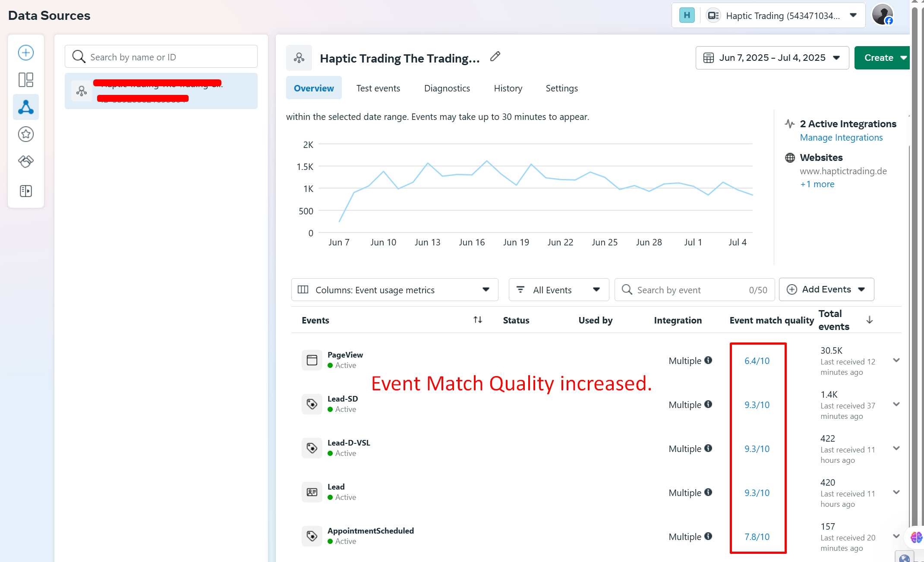Click the AppointmentScheduled tag icon
This screenshot has width=924, height=562.
(312, 536)
